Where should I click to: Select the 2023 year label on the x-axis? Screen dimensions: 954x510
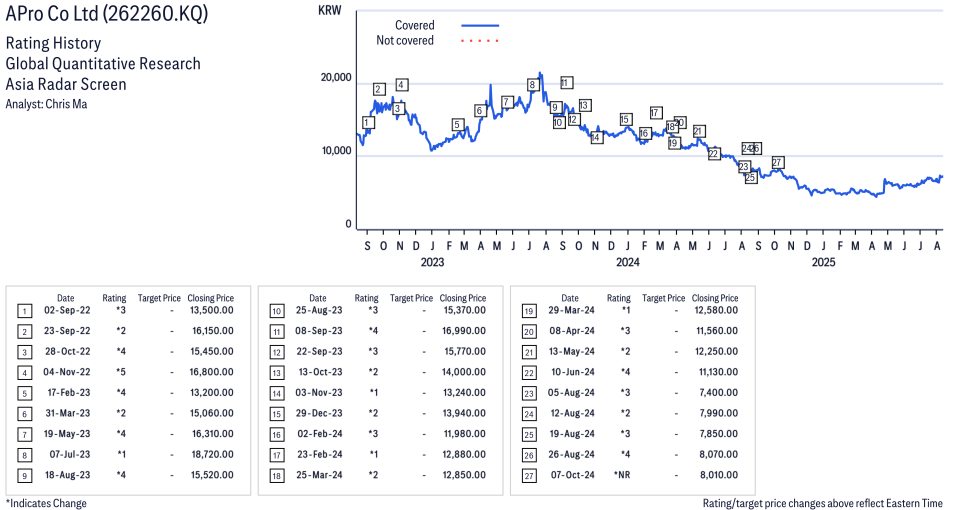click(433, 262)
